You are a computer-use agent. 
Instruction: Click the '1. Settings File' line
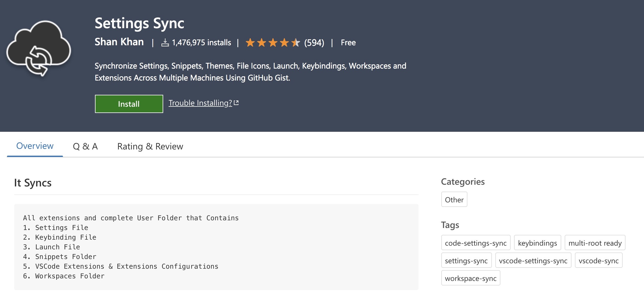(x=55, y=228)
